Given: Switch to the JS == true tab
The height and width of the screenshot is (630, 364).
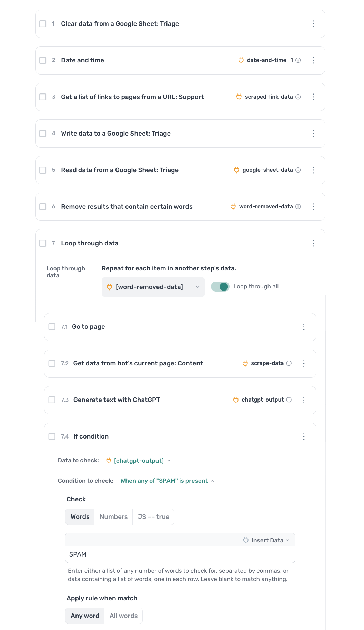Looking at the screenshot, I should click(x=153, y=516).
